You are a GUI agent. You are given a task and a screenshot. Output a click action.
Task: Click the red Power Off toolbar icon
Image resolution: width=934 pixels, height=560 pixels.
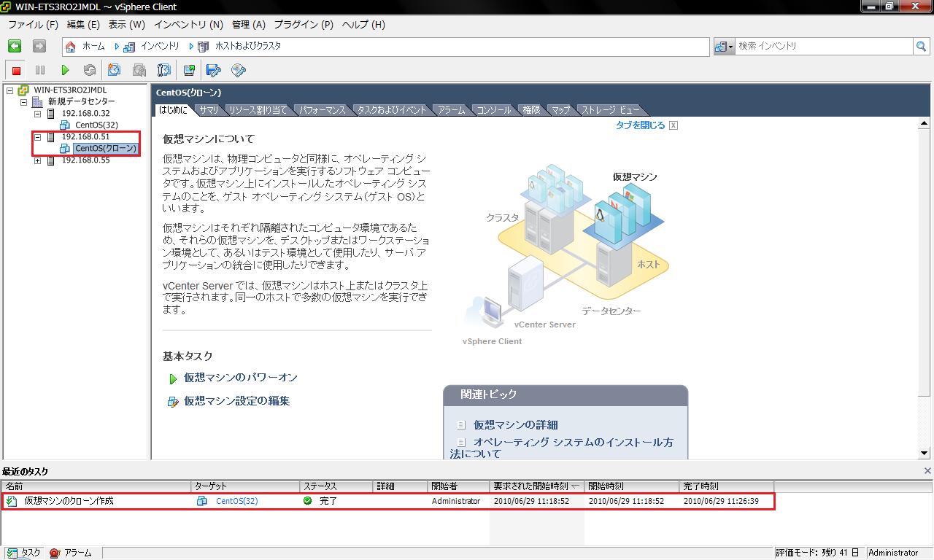(16, 71)
